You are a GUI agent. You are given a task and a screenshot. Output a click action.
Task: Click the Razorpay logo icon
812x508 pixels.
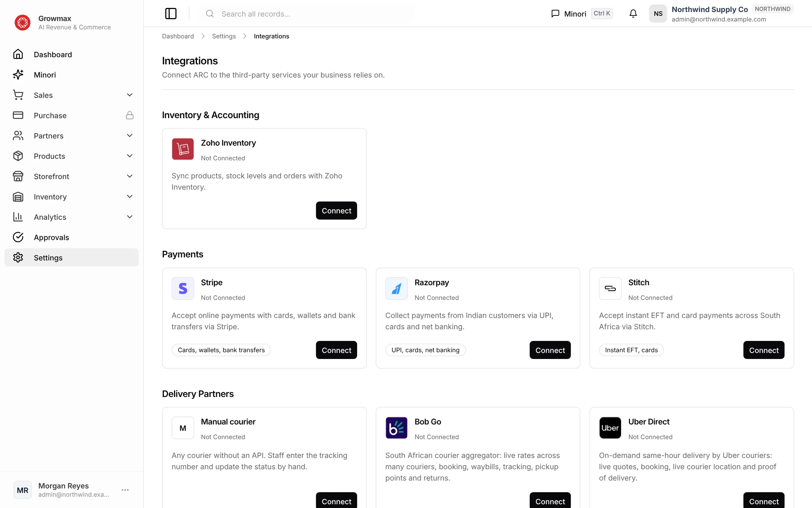click(x=396, y=288)
